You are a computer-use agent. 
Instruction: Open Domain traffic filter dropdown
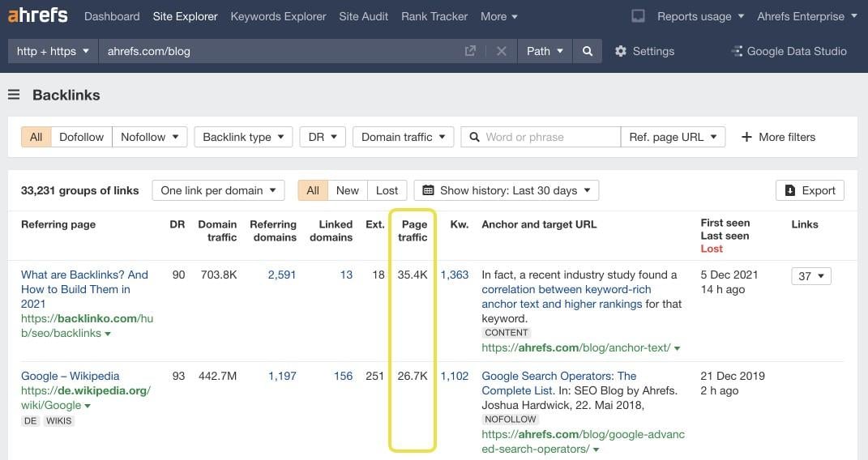(x=403, y=137)
